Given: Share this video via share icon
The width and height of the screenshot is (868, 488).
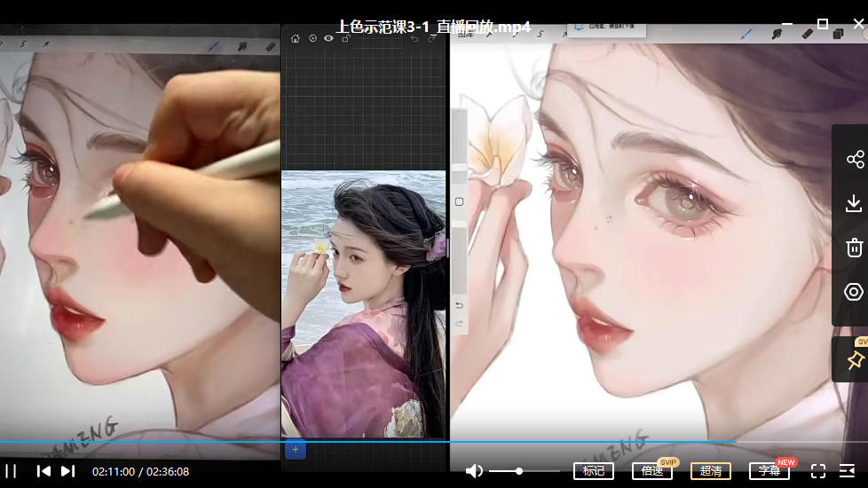Looking at the screenshot, I should coord(854,160).
